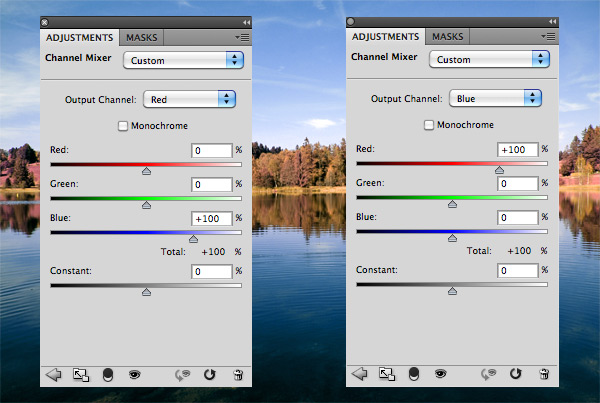600x403 pixels.
Task: Delete adjustment layer via left panel trash
Action: point(238,375)
